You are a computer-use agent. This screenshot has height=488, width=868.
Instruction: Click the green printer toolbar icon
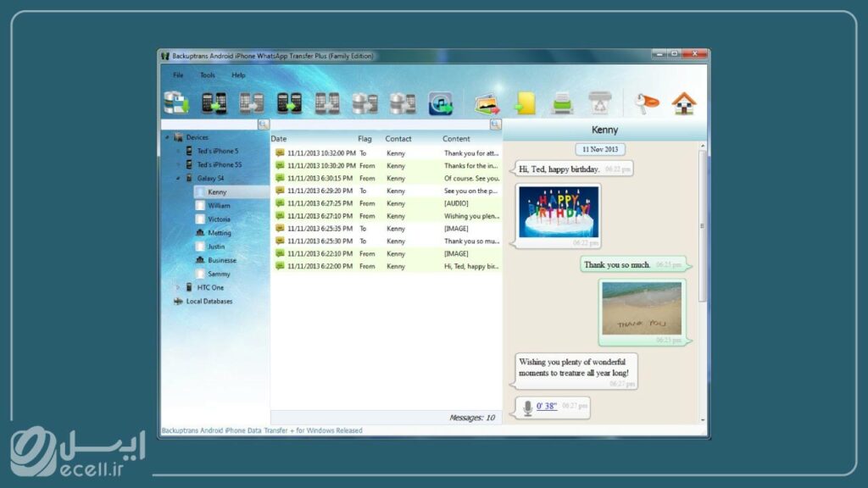point(562,103)
